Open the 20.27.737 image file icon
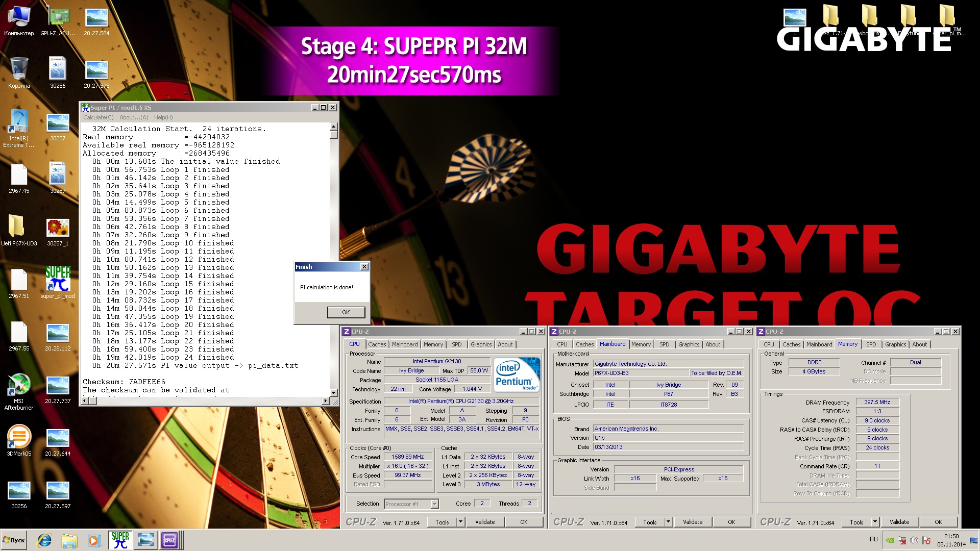980x551 pixels. 58,388
